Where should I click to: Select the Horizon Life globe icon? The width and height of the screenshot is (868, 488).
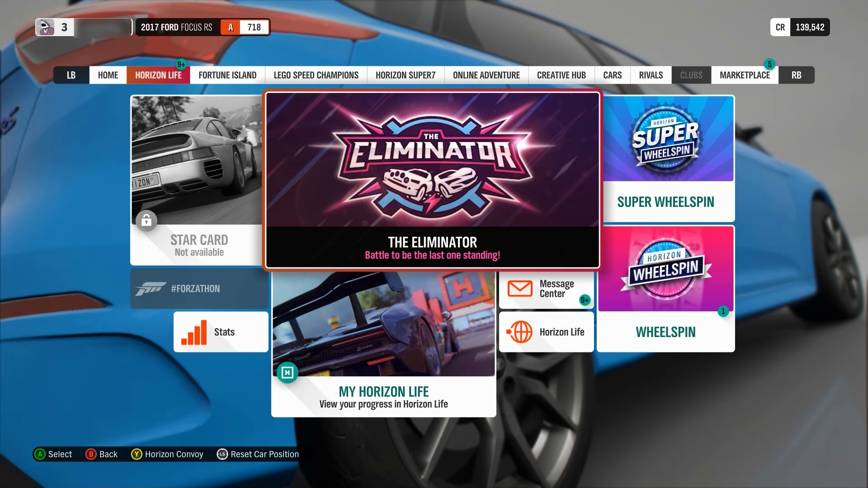point(518,331)
